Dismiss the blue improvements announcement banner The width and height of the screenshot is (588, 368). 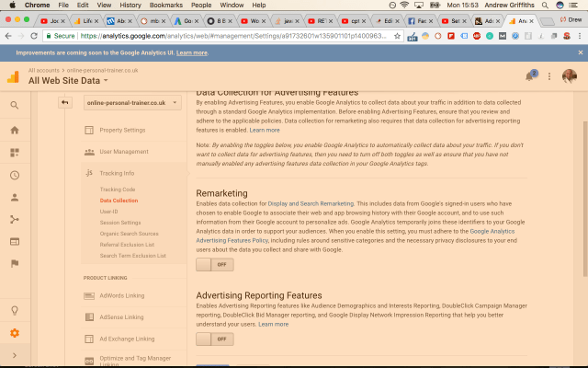[578, 53]
